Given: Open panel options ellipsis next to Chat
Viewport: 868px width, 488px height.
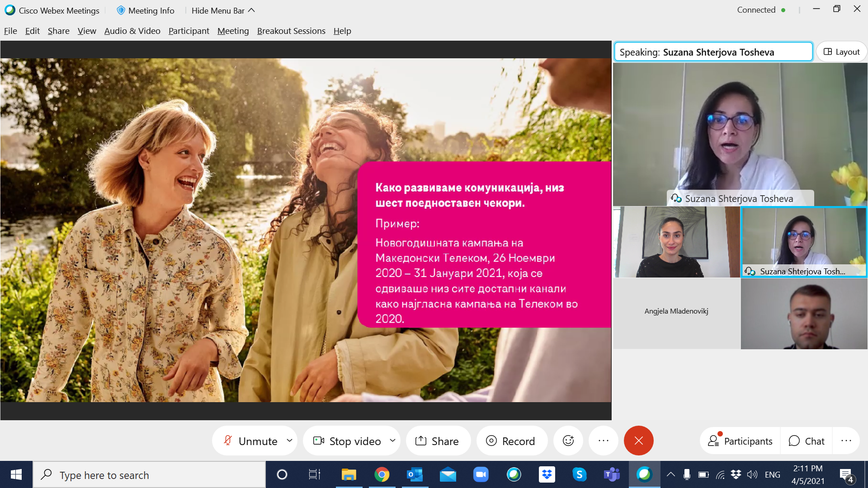Looking at the screenshot, I should point(846,441).
